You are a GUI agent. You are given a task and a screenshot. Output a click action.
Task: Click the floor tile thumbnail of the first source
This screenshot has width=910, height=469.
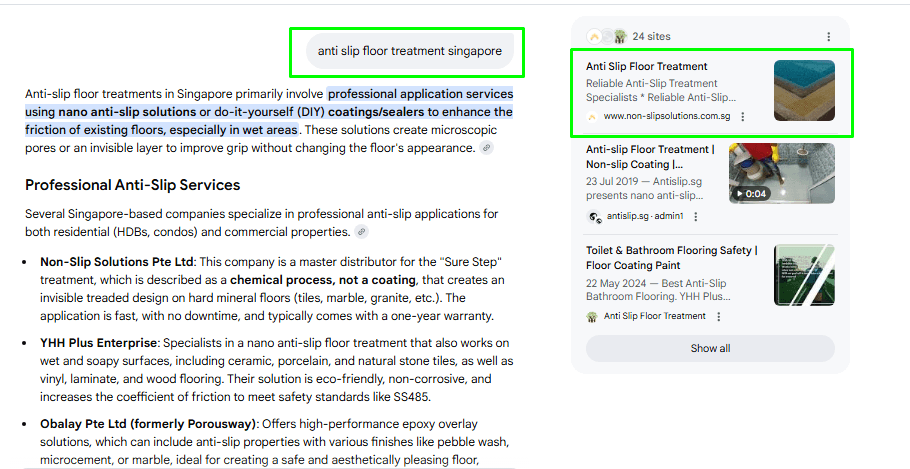click(804, 91)
